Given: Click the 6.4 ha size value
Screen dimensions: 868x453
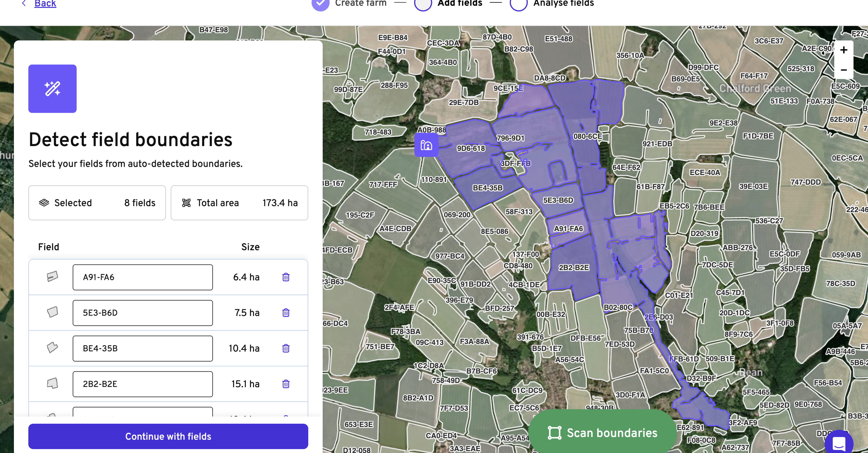Looking at the screenshot, I should 246,277.
